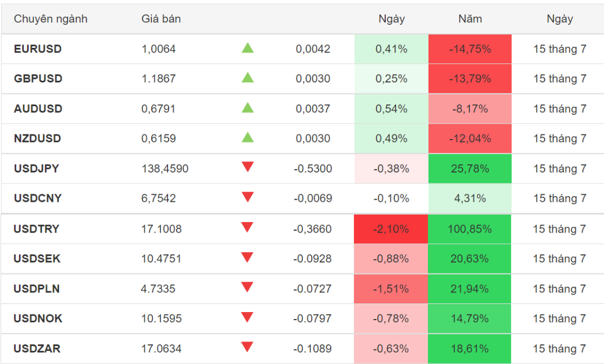This screenshot has height=364, width=604.
Task: Open the USDSEK currency pair link
Action: click(37, 258)
